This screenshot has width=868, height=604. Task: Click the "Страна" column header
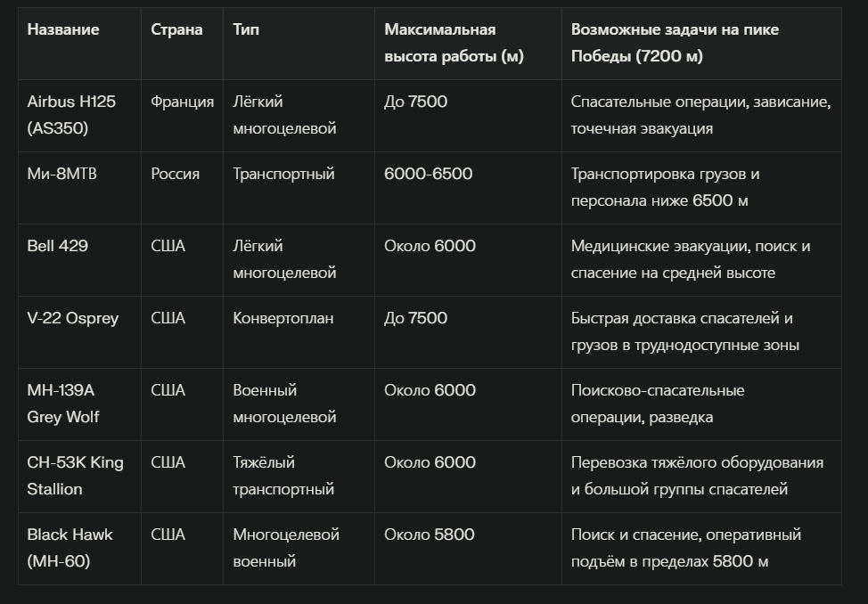[x=176, y=29]
